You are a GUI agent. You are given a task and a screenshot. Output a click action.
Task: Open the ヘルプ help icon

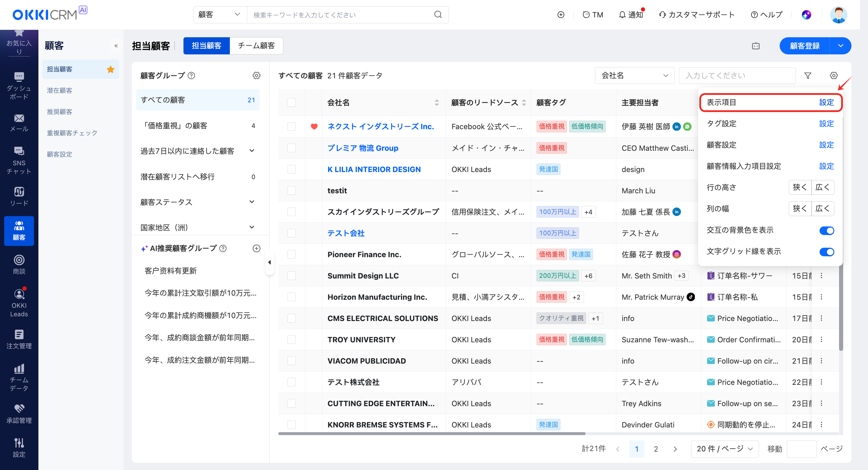[x=766, y=14]
